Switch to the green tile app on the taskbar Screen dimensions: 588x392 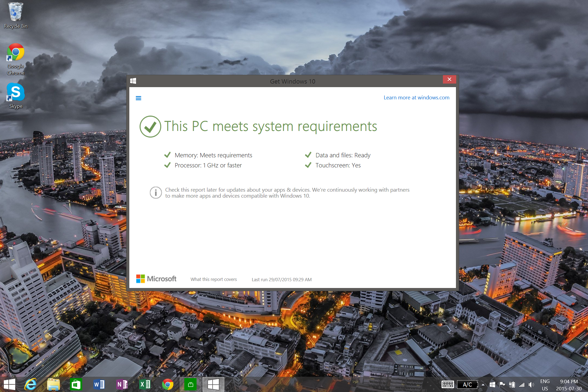click(191, 384)
